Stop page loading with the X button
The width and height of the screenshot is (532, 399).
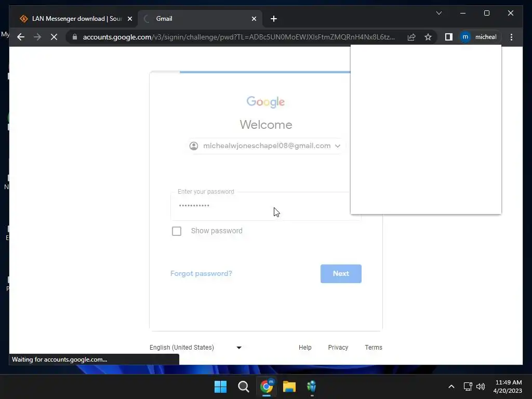54,37
